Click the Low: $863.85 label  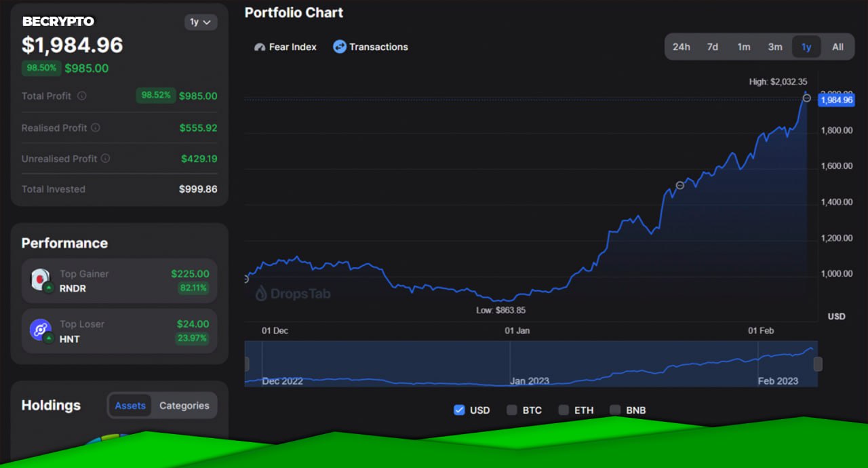[x=501, y=310]
